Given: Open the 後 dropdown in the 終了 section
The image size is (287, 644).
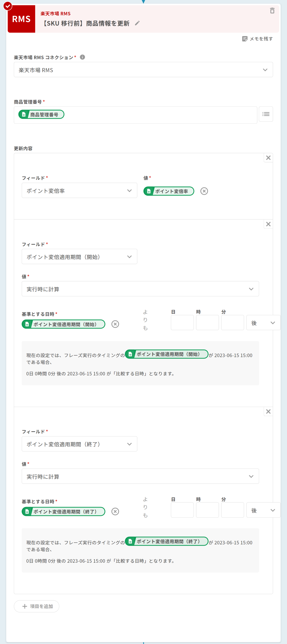Looking at the screenshot, I should click(x=263, y=510).
